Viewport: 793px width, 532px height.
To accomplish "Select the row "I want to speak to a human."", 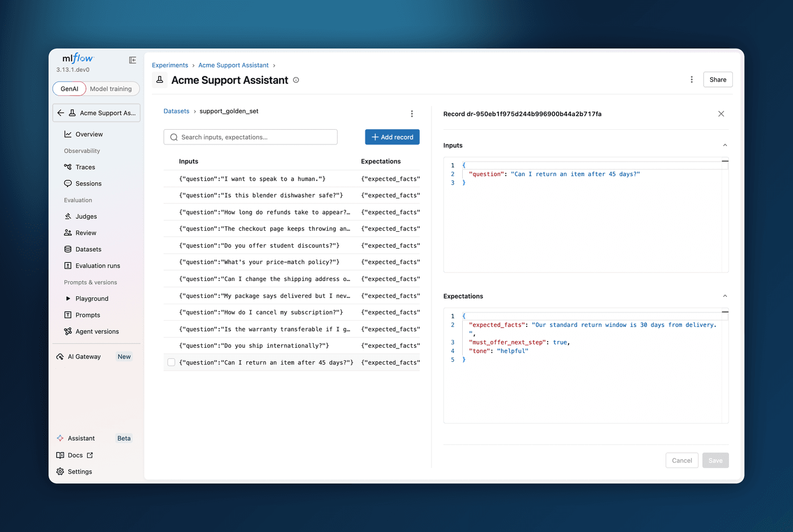I will [292, 179].
